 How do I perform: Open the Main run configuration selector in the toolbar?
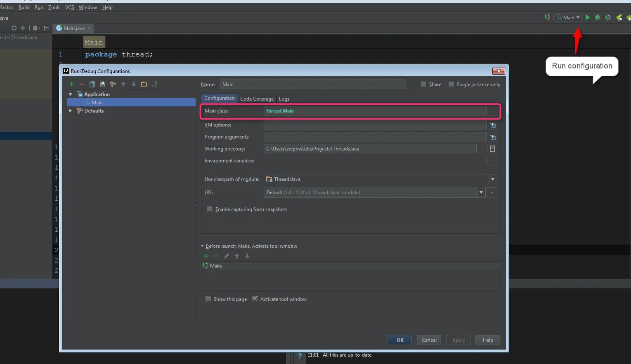[568, 17]
